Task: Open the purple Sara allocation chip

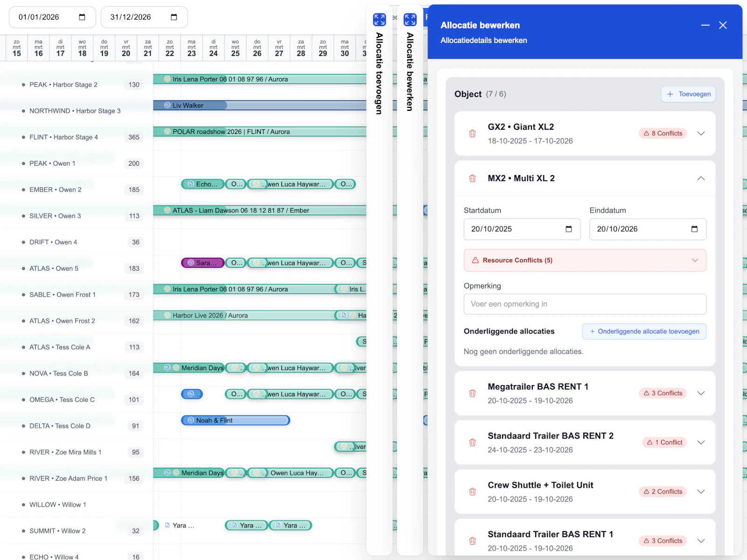Action: (202, 263)
